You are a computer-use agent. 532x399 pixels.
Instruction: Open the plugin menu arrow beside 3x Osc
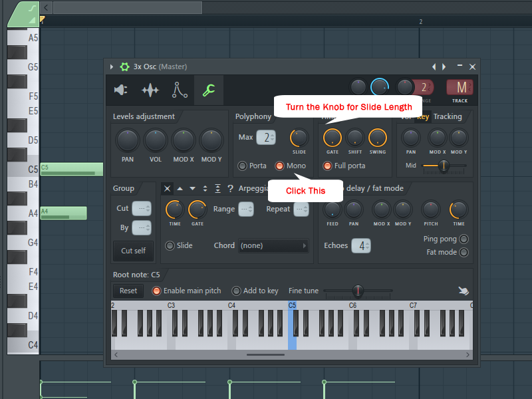pyautogui.click(x=112, y=67)
